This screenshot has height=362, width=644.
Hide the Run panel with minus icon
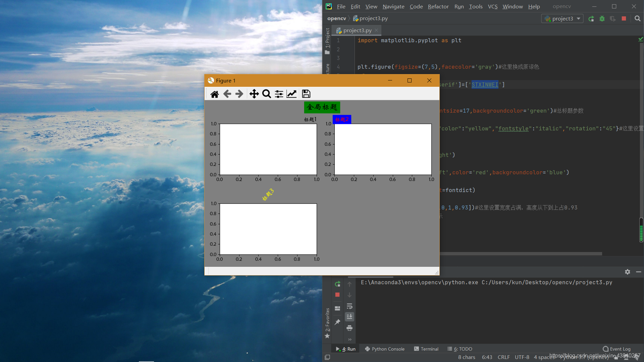[639, 272]
